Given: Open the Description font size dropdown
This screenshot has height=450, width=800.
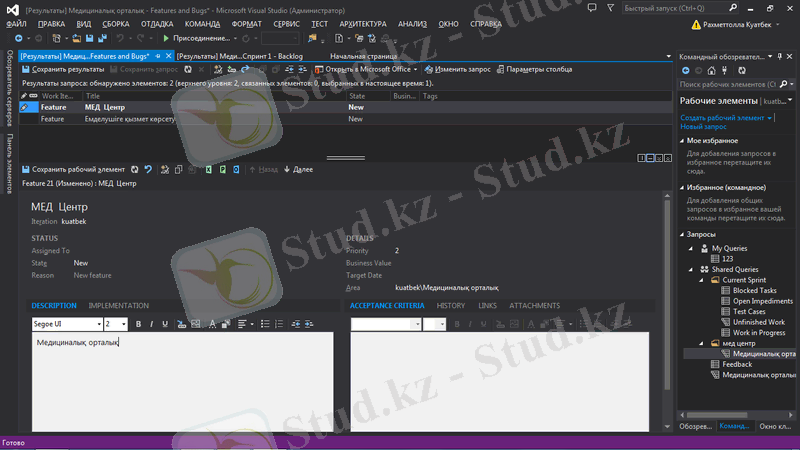Looking at the screenshot, I should (123, 324).
